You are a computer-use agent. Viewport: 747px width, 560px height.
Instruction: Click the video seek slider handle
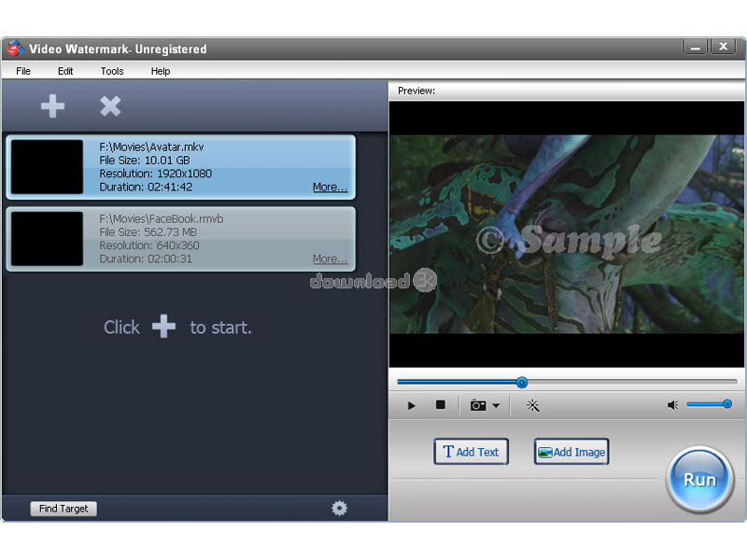pos(522,382)
